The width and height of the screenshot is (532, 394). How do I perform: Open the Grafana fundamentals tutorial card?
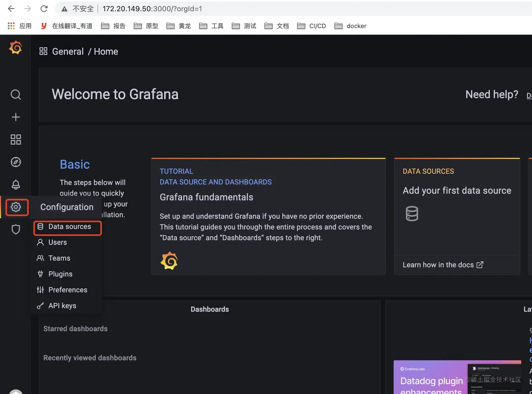coord(268,216)
